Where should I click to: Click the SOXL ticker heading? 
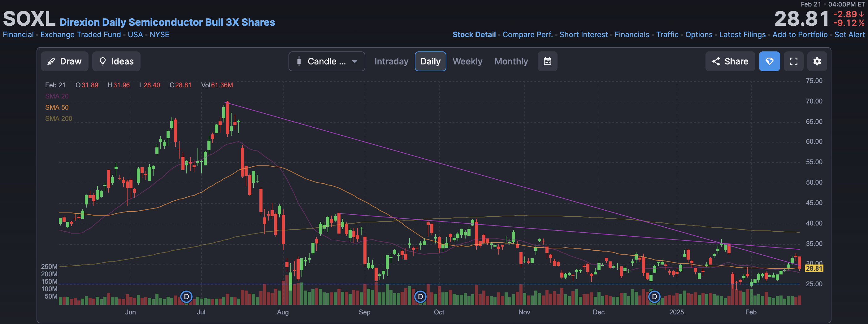pos(29,19)
